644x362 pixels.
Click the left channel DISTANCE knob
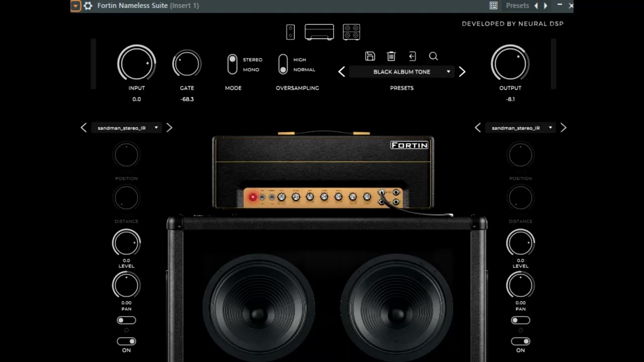(x=126, y=198)
